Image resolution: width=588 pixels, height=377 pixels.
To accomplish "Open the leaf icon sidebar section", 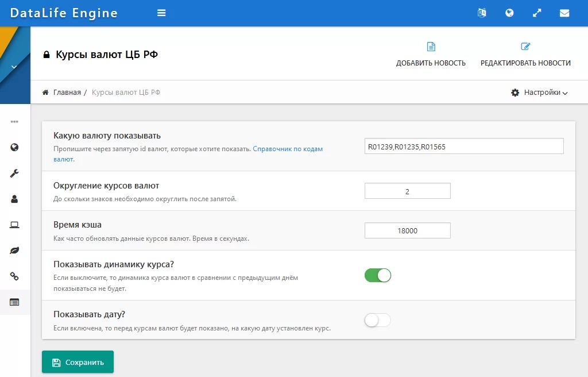I will point(15,251).
